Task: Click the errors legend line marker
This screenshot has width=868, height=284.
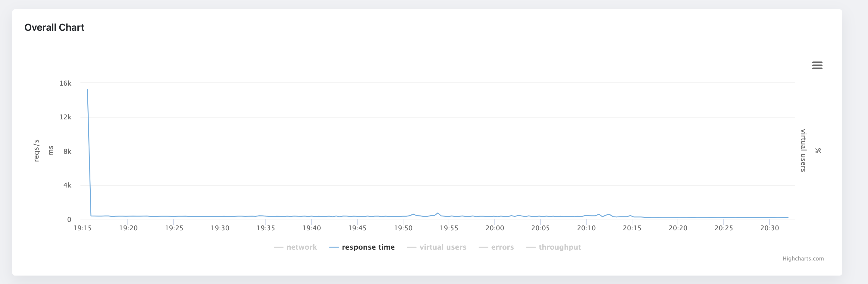Action: pyautogui.click(x=483, y=247)
